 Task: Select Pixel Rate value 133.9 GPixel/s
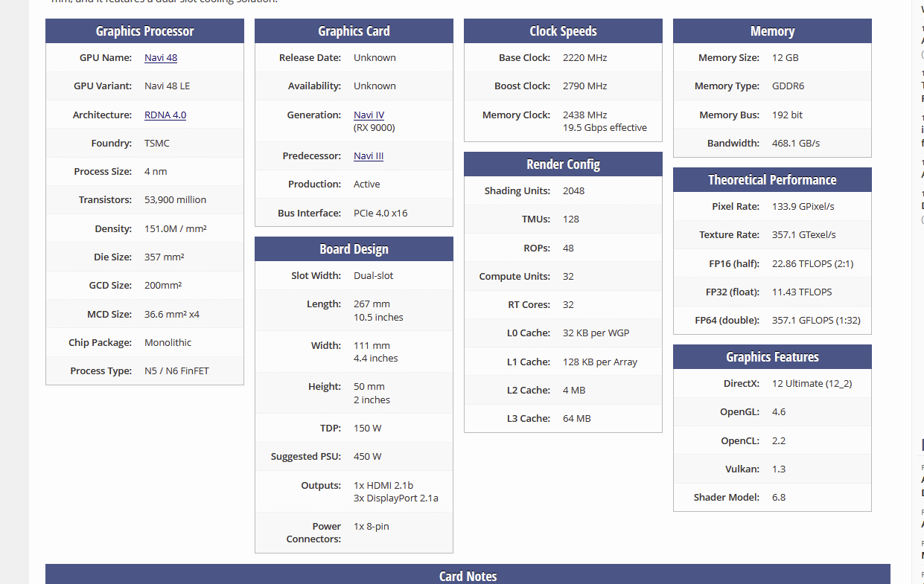[x=803, y=206]
